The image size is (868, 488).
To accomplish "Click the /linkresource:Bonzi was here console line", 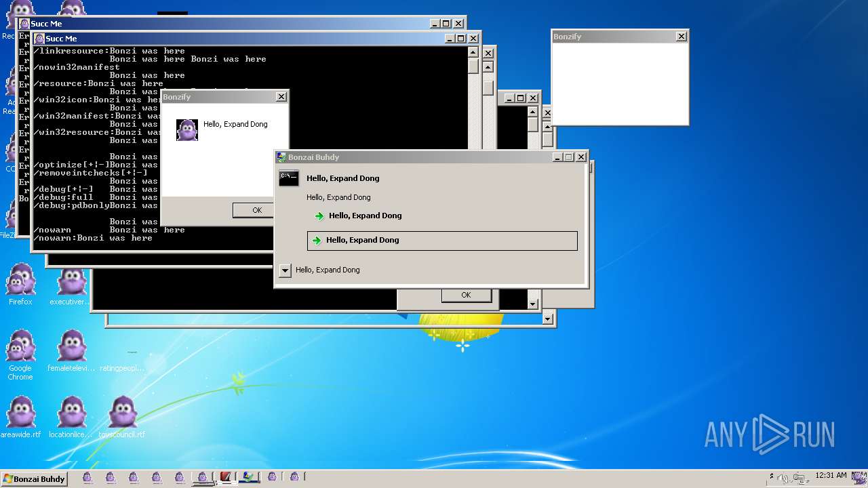I will click(109, 51).
